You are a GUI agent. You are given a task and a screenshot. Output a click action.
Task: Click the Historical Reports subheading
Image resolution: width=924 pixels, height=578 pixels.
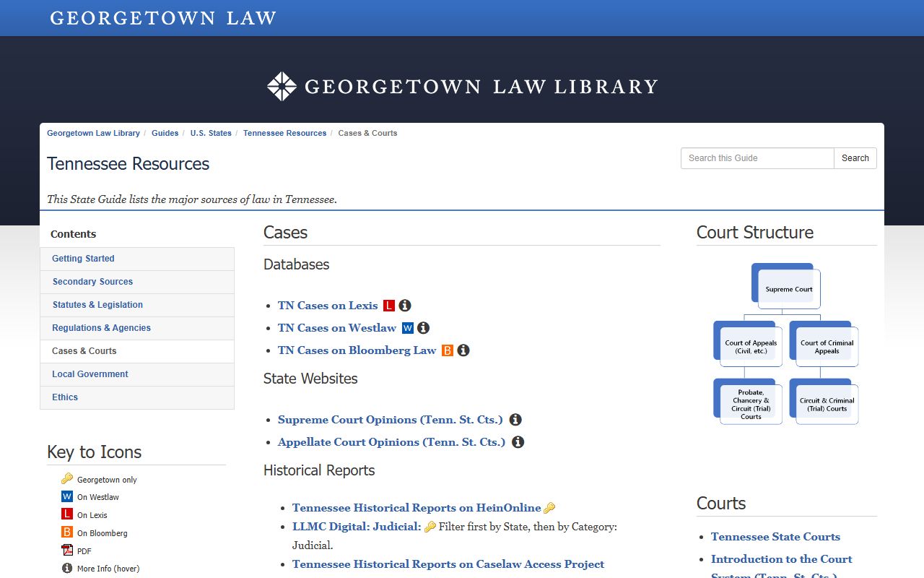(x=319, y=470)
